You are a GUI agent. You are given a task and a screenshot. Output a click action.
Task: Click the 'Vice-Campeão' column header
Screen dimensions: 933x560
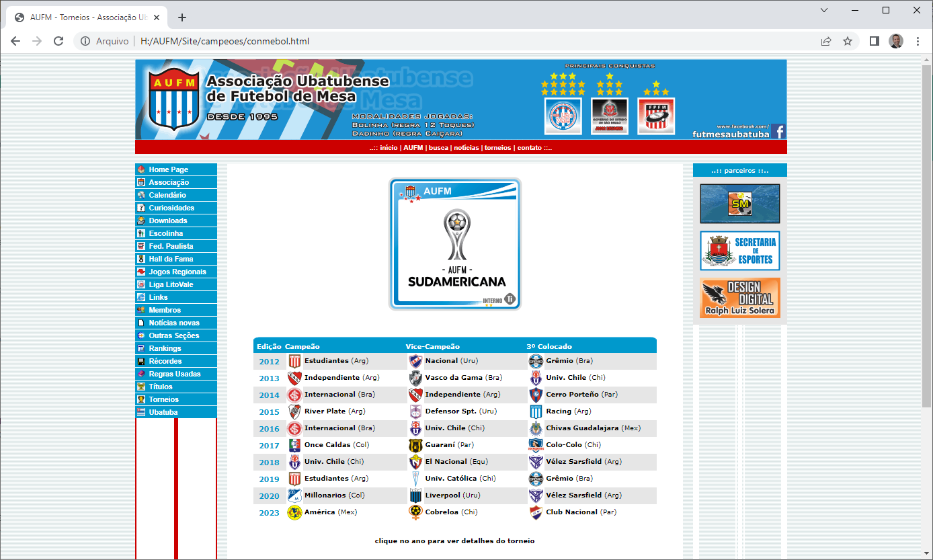(x=433, y=347)
